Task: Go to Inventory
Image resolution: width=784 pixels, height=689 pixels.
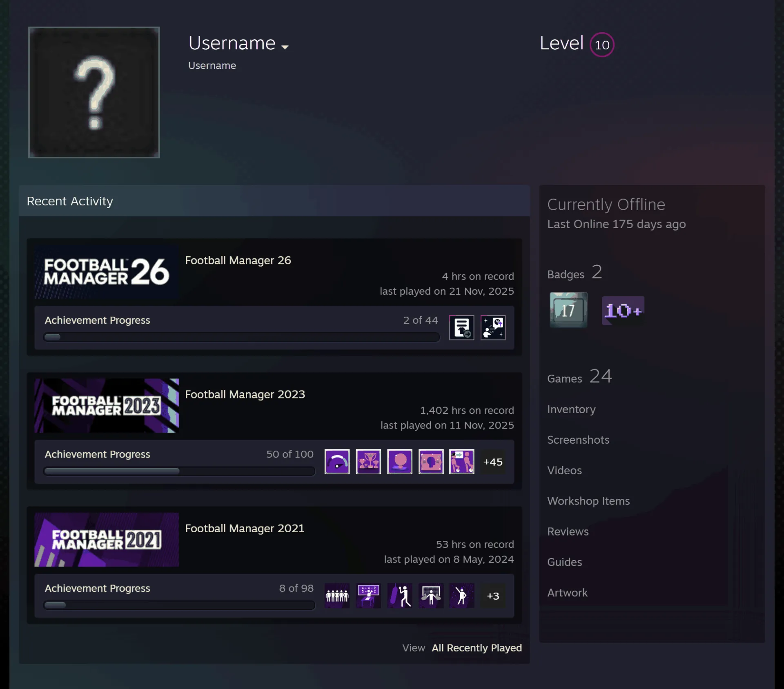Action: click(x=571, y=409)
